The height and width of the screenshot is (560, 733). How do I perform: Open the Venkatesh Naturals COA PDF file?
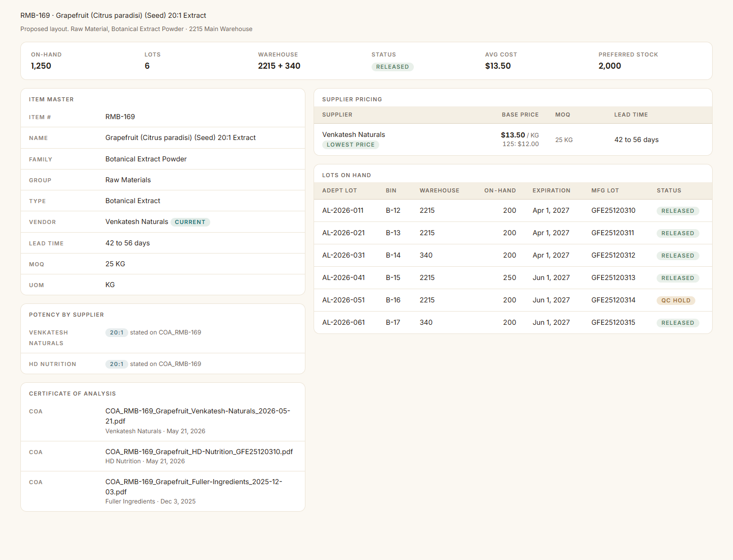(x=198, y=416)
